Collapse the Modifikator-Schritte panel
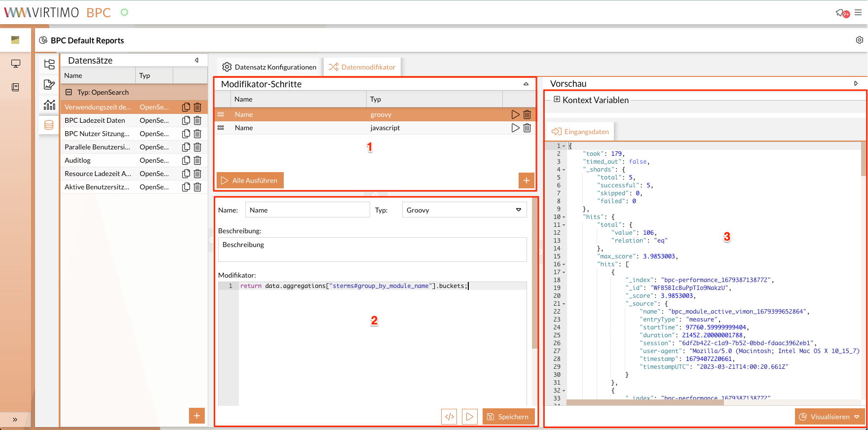Image resolution: width=868 pixels, height=430 pixels. (x=526, y=84)
